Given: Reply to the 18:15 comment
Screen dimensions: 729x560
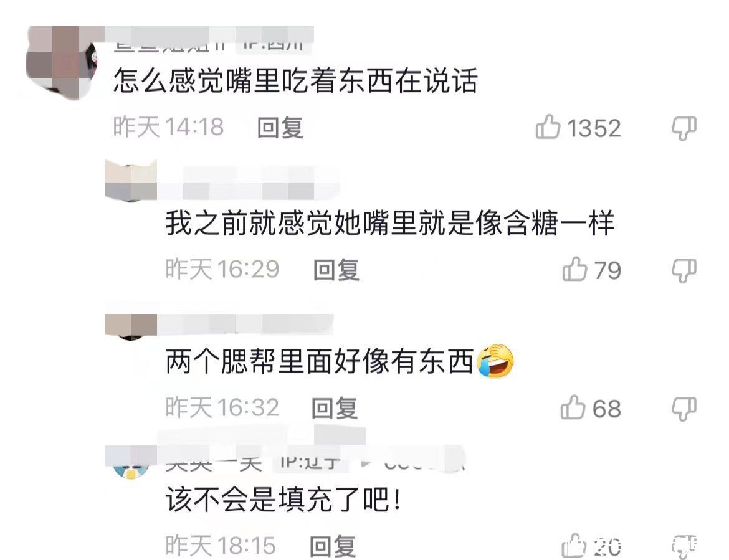Looking at the screenshot, I should click(333, 546).
